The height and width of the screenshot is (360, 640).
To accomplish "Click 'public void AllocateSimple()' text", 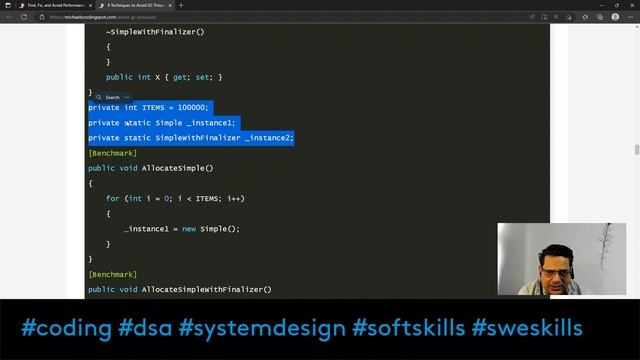I will [x=151, y=168].
